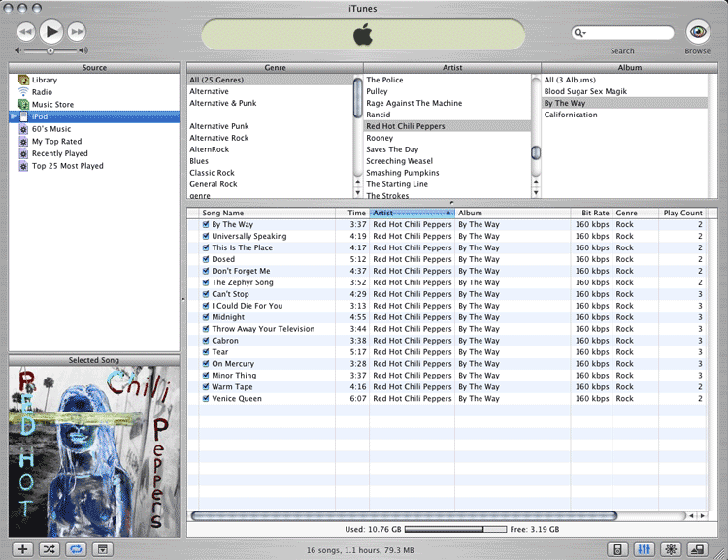Screen dimensions: 728x560
Task: Turn on the visualizer button
Action: pos(671,549)
